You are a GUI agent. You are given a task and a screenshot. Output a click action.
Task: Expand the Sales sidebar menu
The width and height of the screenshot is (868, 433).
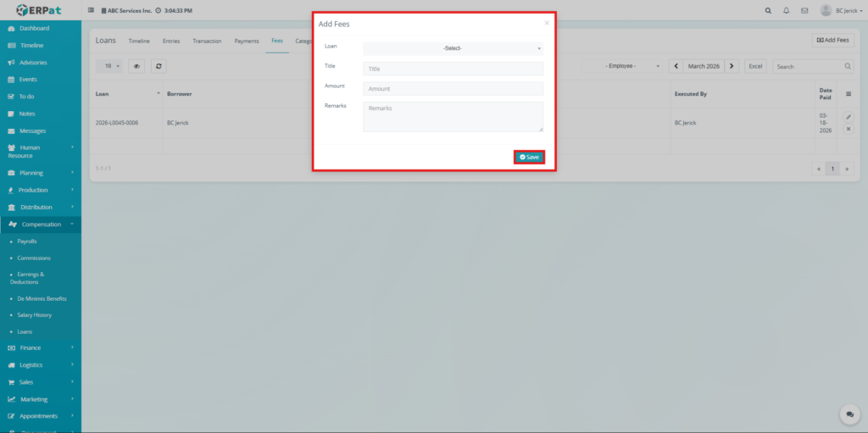(x=41, y=382)
